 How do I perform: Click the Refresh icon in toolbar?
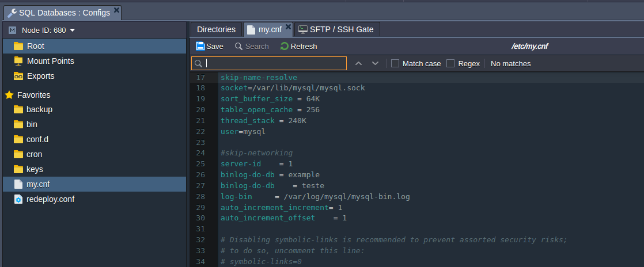click(285, 46)
